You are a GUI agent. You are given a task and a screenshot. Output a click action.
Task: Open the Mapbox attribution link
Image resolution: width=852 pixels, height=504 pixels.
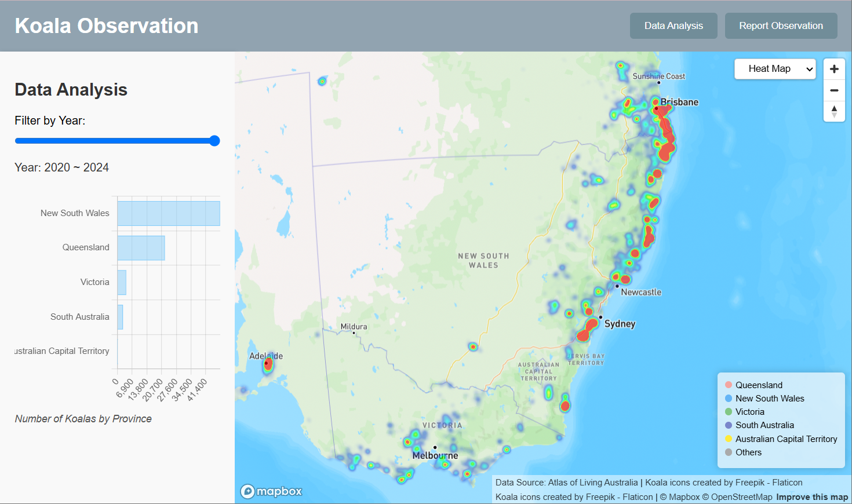(680, 497)
